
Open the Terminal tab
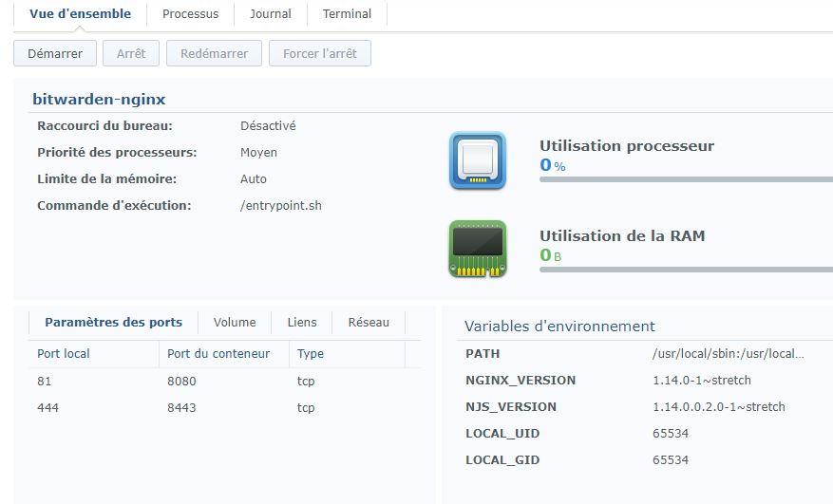coord(347,14)
